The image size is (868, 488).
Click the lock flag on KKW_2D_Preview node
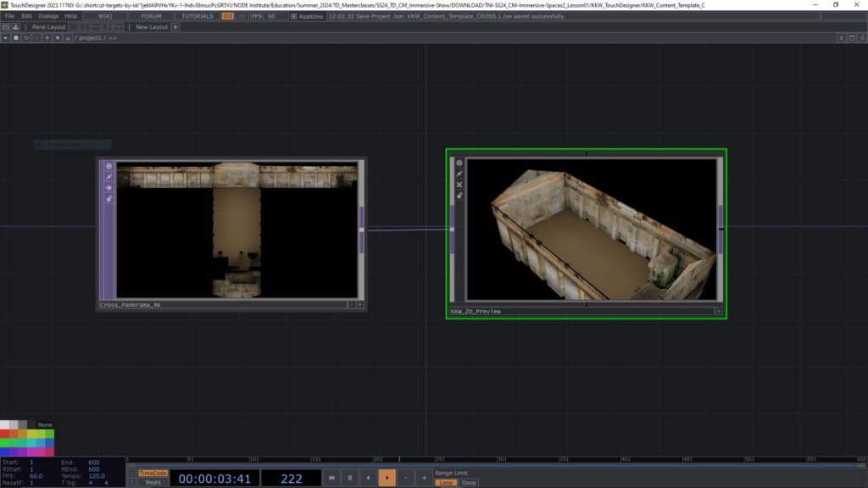(x=459, y=196)
